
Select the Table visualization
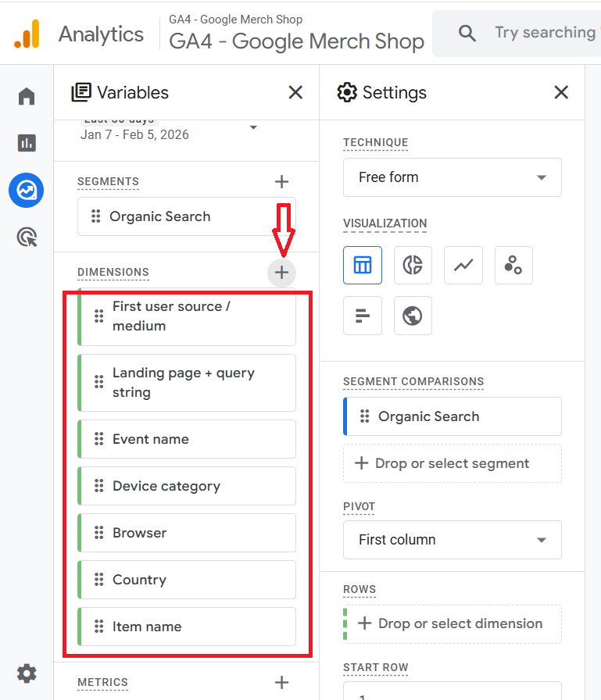pos(363,265)
